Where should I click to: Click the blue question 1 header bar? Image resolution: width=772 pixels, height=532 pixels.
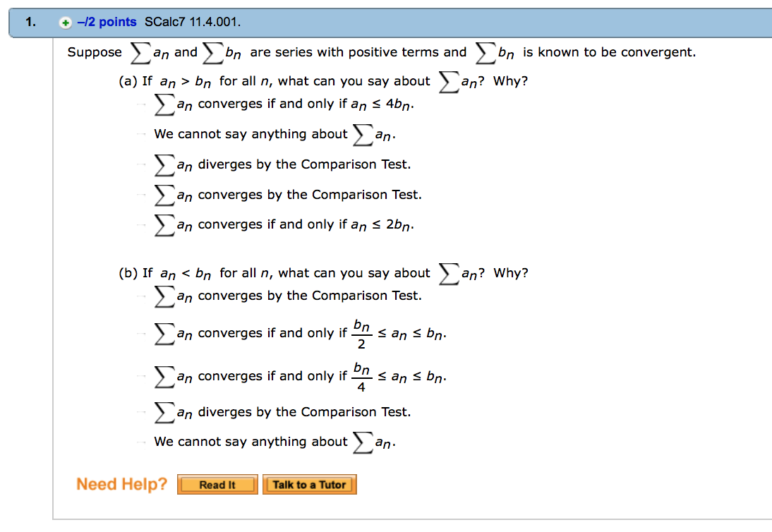pyautogui.click(x=494, y=22)
